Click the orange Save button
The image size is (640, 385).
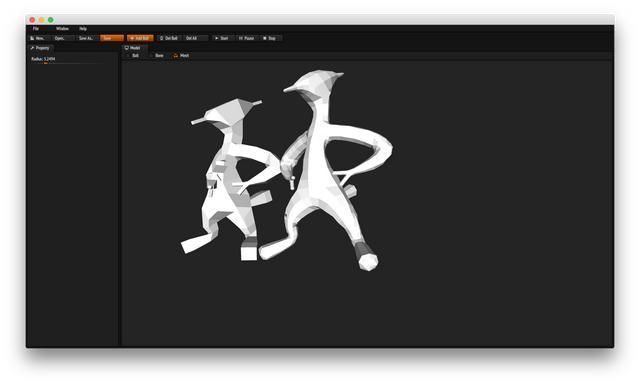tap(111, 38)
